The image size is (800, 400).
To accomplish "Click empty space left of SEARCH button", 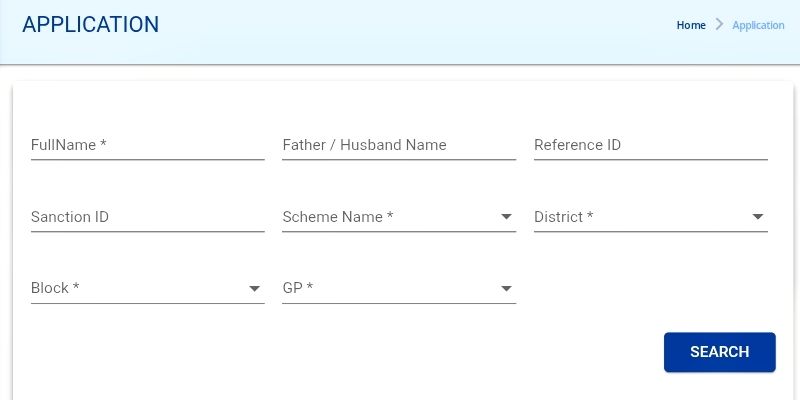I will (x=400, y=352).
